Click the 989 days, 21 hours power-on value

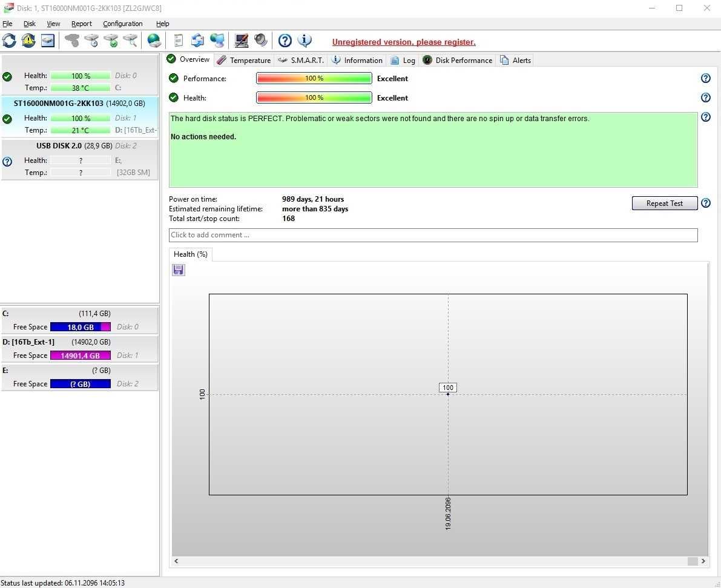point(313,199)
